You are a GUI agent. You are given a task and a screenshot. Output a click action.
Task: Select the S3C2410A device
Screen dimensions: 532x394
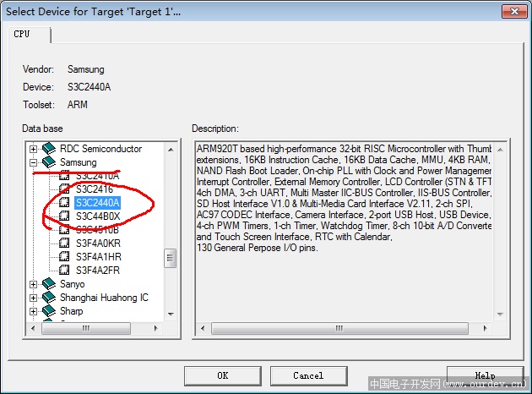pos(98,176)
